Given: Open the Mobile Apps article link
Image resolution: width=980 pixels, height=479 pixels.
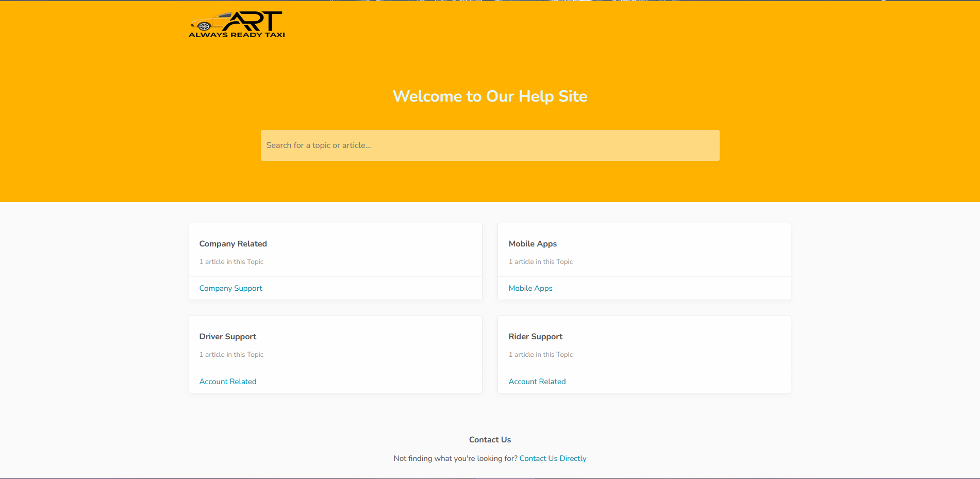Looking at the screenshot, I should point(530,288).
